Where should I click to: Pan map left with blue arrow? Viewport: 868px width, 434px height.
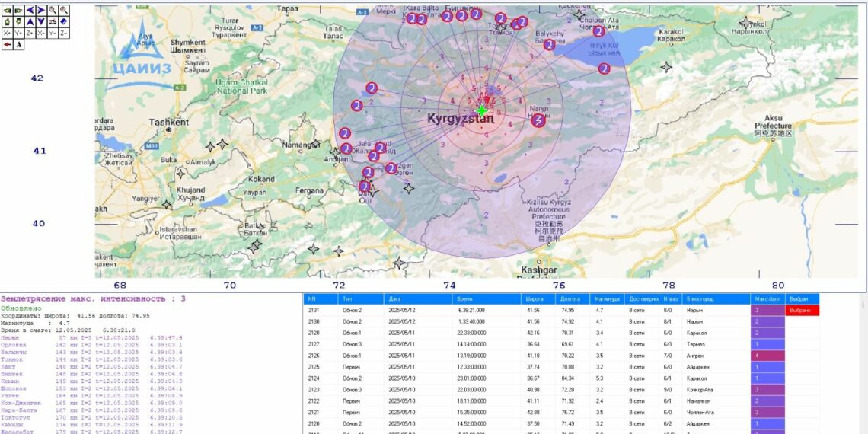pos(30,10)
